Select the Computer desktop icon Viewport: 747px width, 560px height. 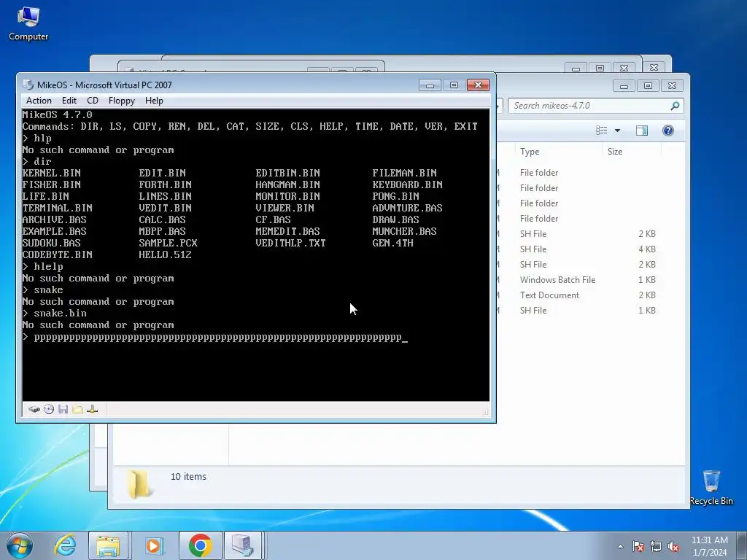coord(28,23)
